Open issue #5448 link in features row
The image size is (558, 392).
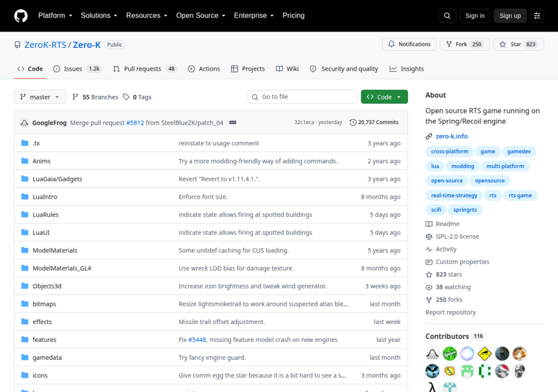[197, 340]
